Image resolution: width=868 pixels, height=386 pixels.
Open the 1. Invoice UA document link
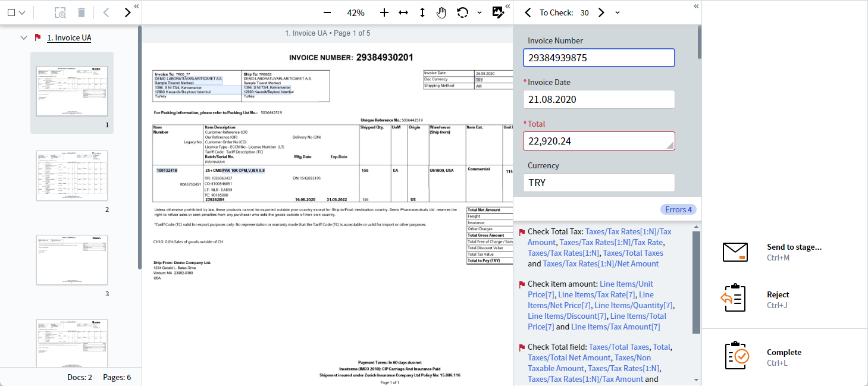tap(69, 37)
